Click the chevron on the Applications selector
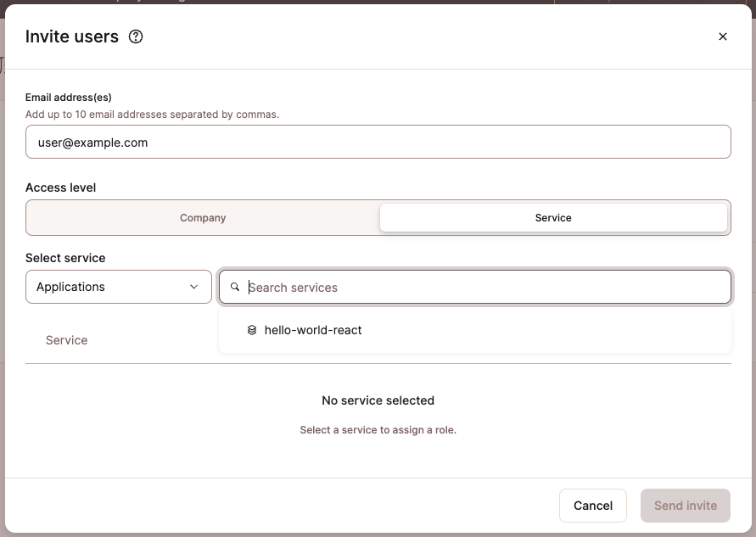756x537 pixels. pos(193,287)
